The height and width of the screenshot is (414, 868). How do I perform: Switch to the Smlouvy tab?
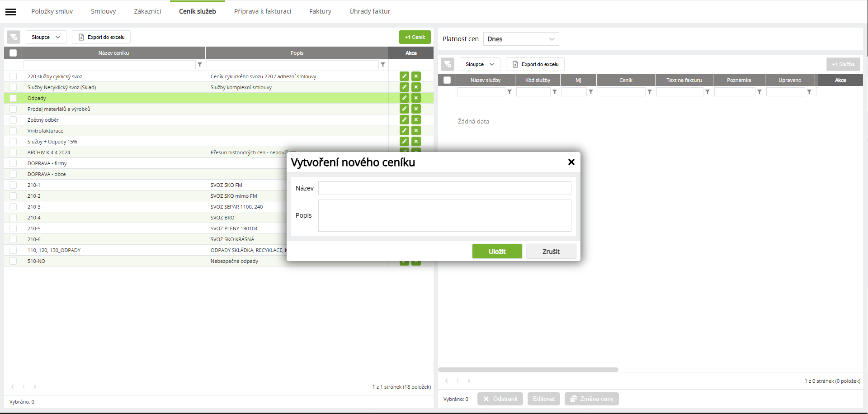tap(104, 11)
